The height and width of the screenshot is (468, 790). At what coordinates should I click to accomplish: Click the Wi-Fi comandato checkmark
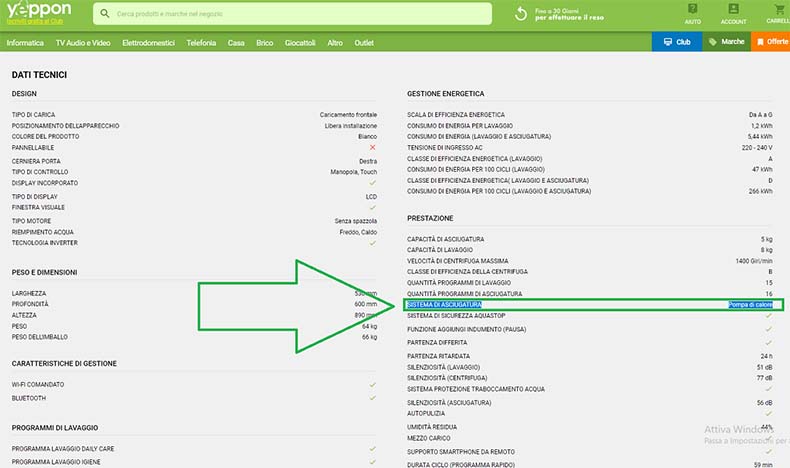click(x=372, y=384)
